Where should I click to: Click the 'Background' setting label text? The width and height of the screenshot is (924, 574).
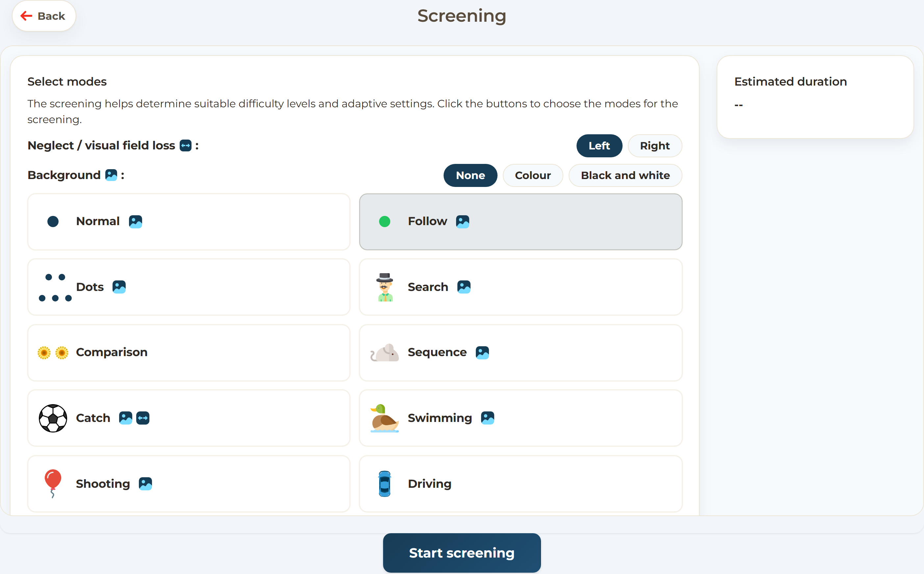pyautogui.click(x=64, y=175)
